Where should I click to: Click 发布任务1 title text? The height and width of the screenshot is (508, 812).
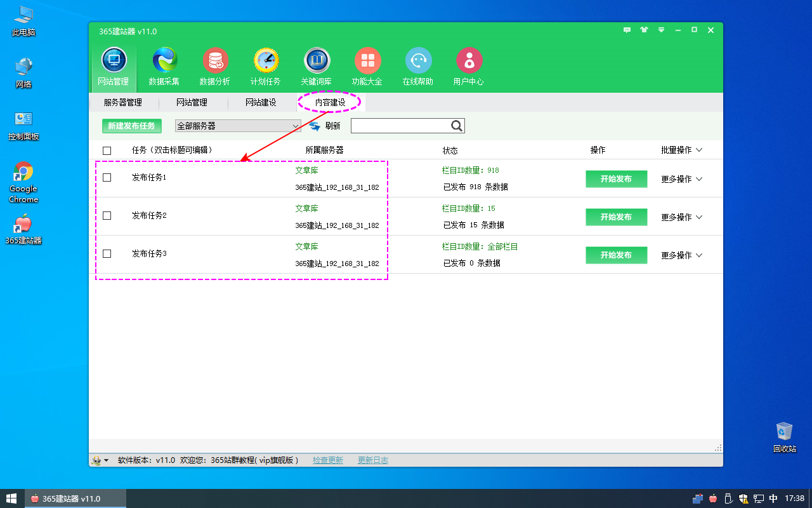149,177
